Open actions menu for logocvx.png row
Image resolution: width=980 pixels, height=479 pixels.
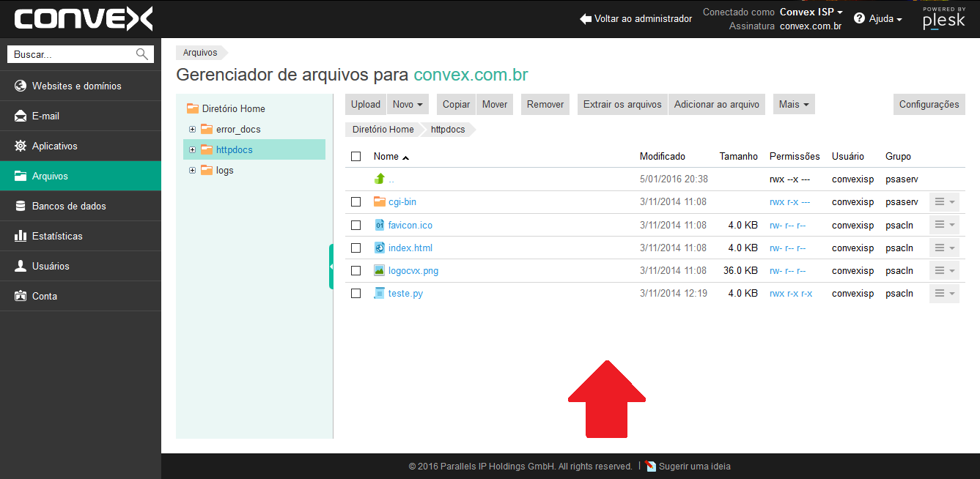point(944,270)
